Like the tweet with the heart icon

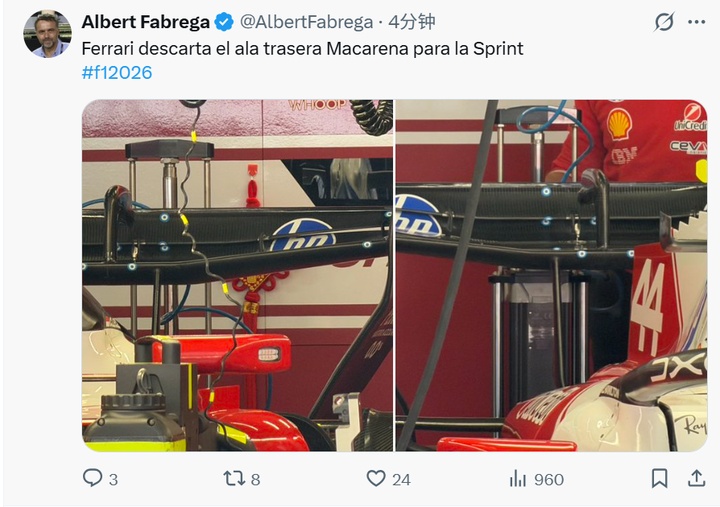tap(376, 478)
